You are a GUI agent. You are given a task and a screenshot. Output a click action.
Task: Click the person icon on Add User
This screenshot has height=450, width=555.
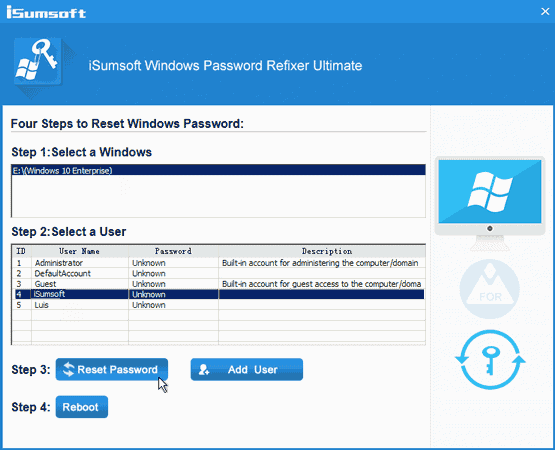click(x=204, y=370)
